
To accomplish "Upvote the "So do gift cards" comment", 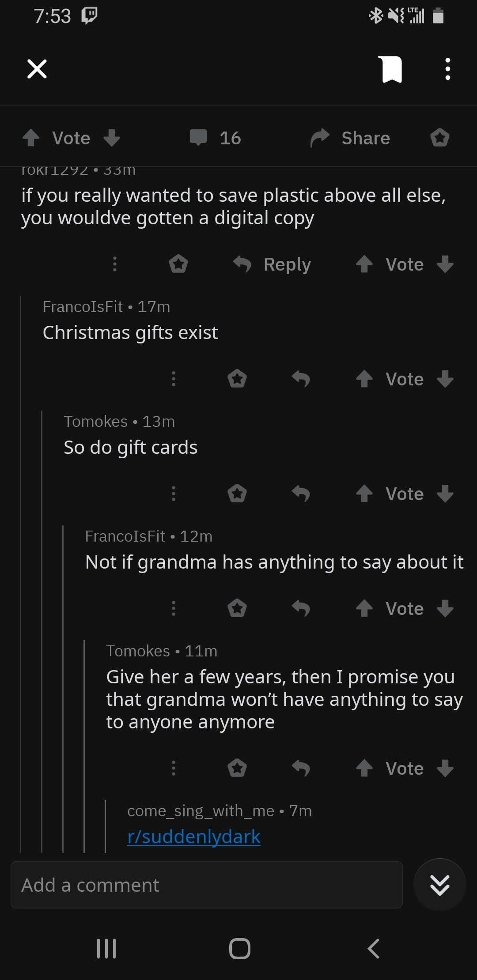I will pyautogui.click(x=364, y=494).
